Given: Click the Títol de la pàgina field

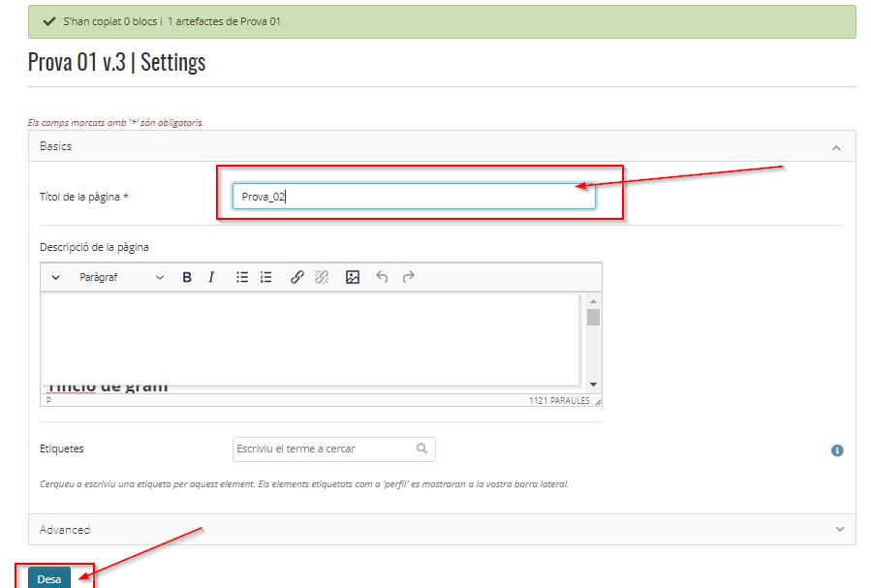Looking at the screenshot, I should 414,197.
